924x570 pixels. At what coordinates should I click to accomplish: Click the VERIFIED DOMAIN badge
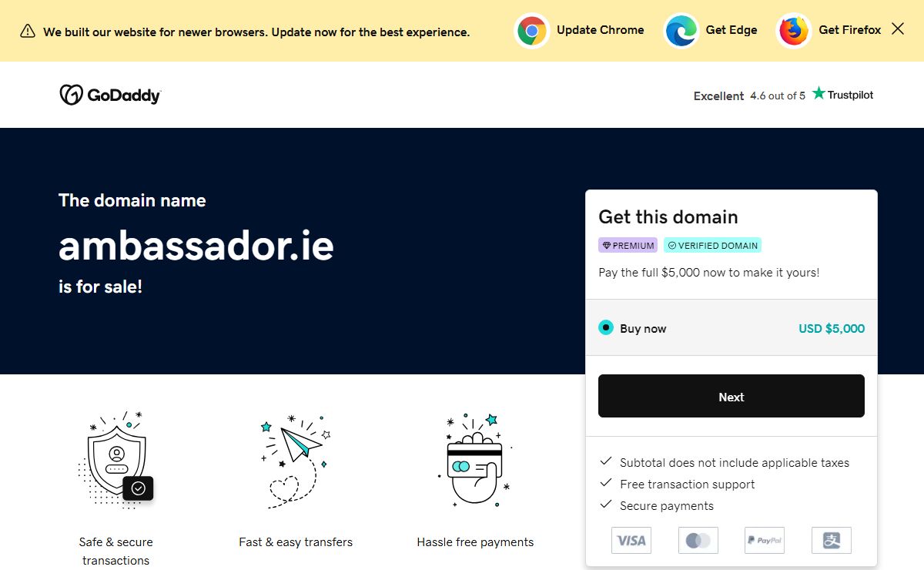tap(712, 246)
